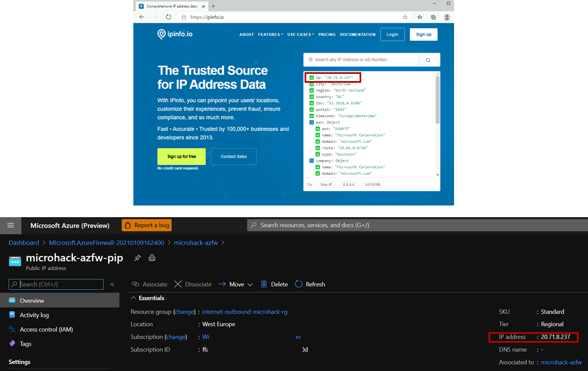Focus the Azure global search box
This screenshot has height=371, width=588.
pos(417,225)
